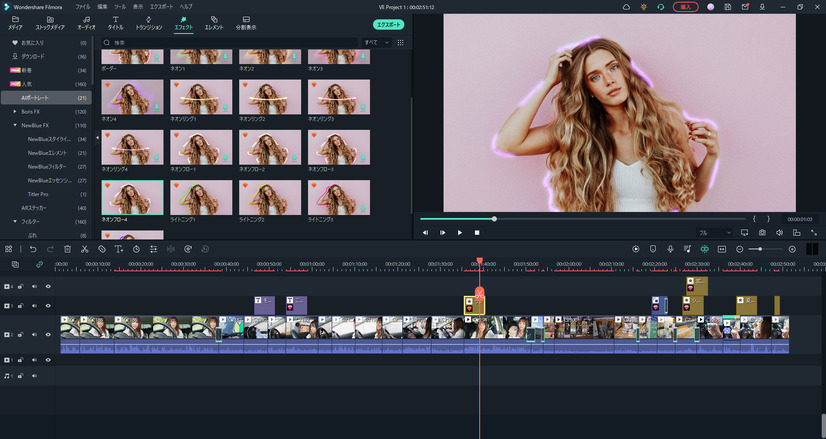
Task: Click the preview play button
Action: click(459, 232)
